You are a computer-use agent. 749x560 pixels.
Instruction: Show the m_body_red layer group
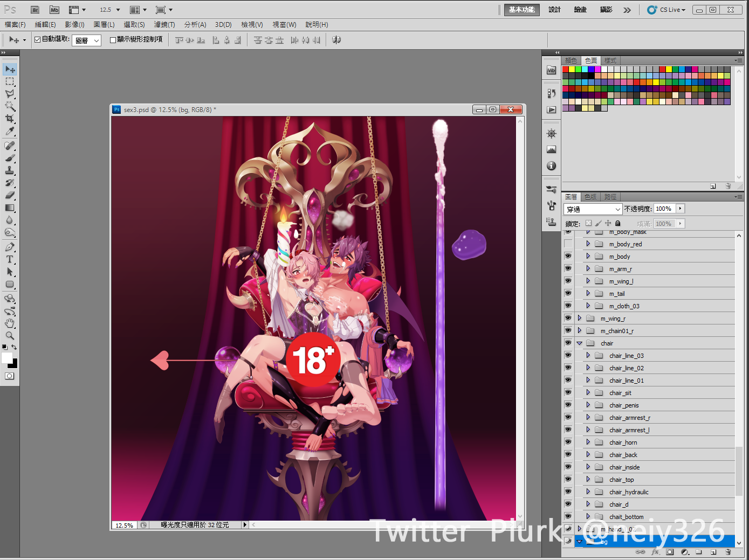(568, 244)
